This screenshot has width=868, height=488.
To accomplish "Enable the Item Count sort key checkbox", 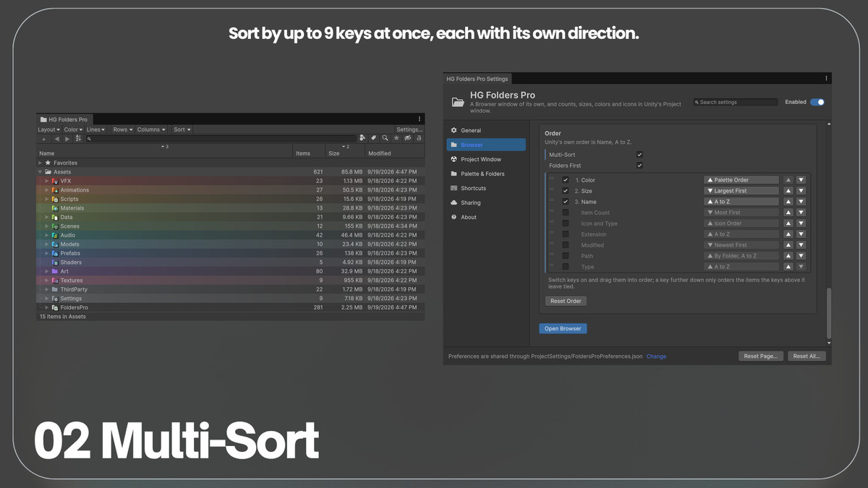I will coord(566,213).
